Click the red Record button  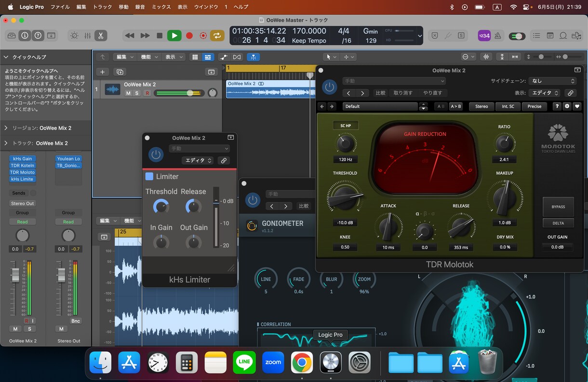click(x=189, y=36)
